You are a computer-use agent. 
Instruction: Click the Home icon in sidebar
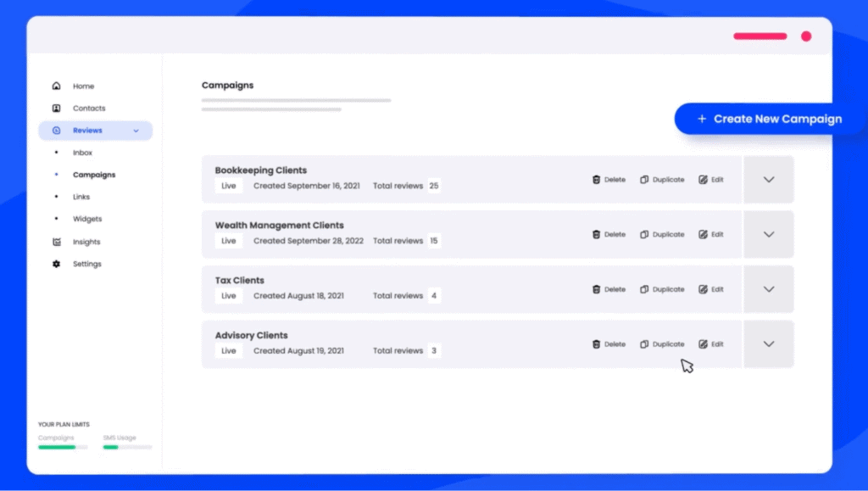point(56,86)
